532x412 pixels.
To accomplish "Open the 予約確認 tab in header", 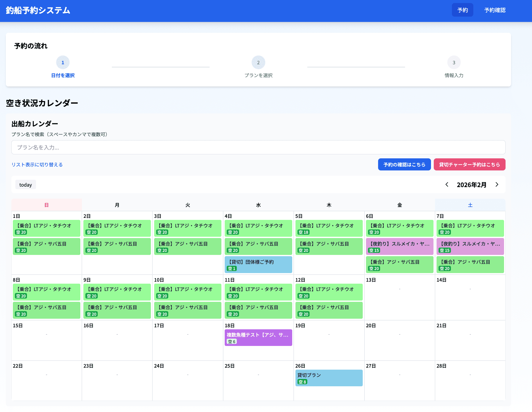I will 495,10.
